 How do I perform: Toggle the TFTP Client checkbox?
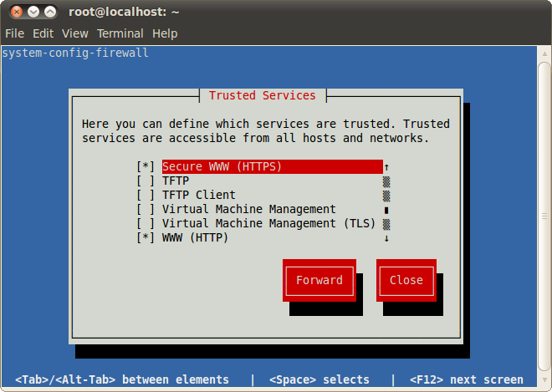coord(146,195)
